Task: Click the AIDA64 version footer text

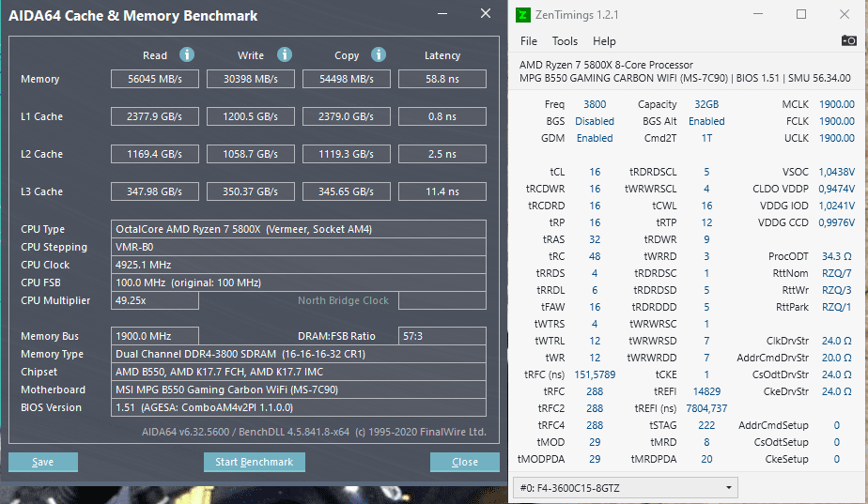Action: coord(314,432)
